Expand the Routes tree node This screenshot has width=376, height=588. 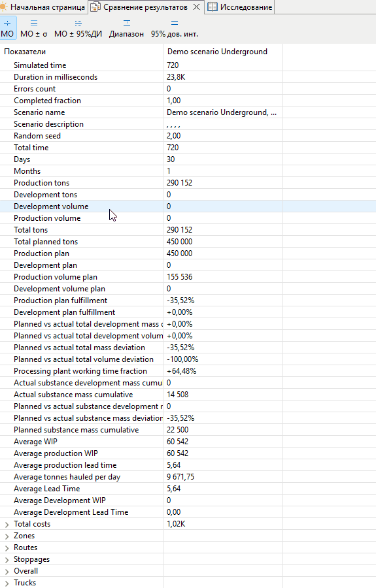click(7, 548)
